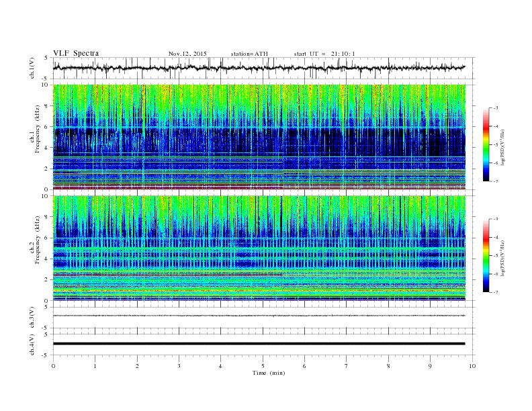Click the "2" minute tick label on the time axis
532x411 pixels.
coord(137,366)
